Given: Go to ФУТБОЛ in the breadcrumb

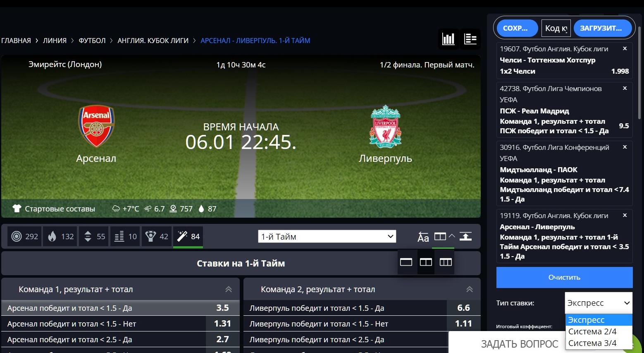Looking at the screenshot, I should 92,41.
